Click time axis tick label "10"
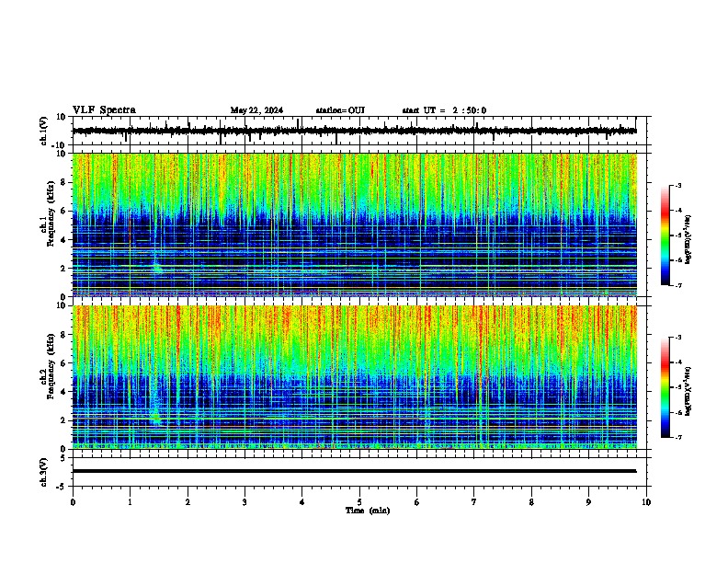Viewport: 728px width, 563px height. click(x=646, y=502)
